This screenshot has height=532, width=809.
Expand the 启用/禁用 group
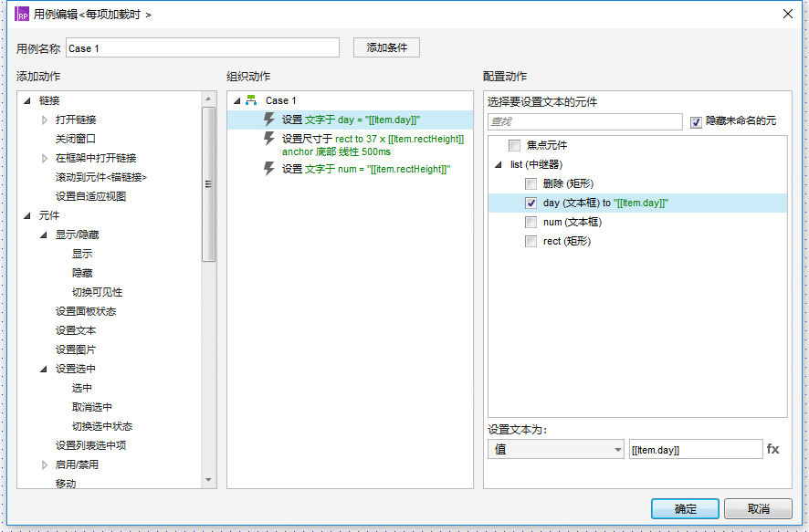45,465
